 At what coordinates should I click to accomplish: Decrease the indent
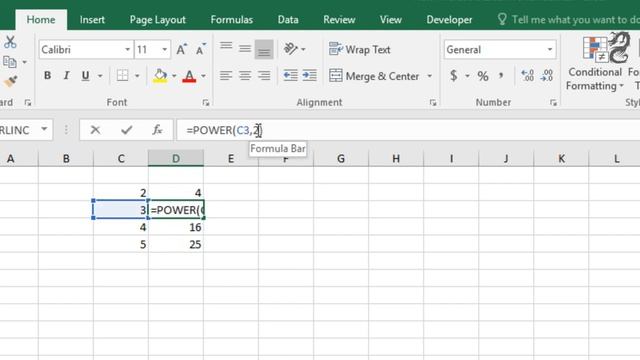(290, 76)
